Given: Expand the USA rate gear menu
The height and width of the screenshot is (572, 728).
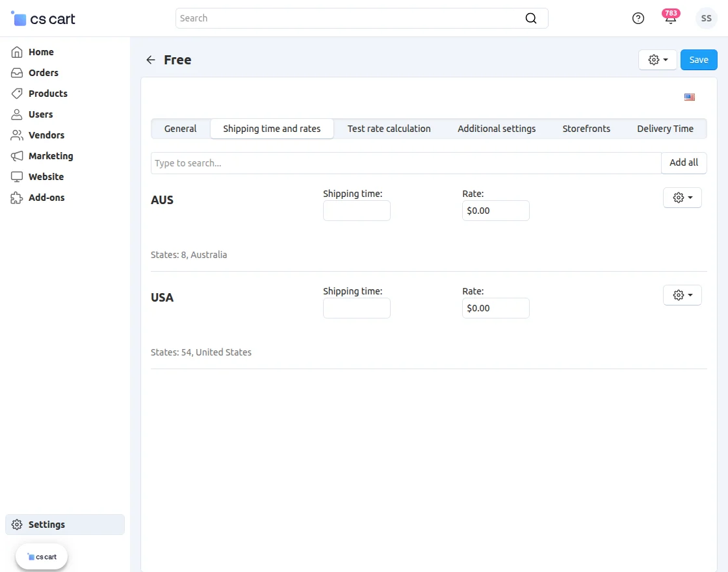Looking at the screenshot, I should 682,295.
